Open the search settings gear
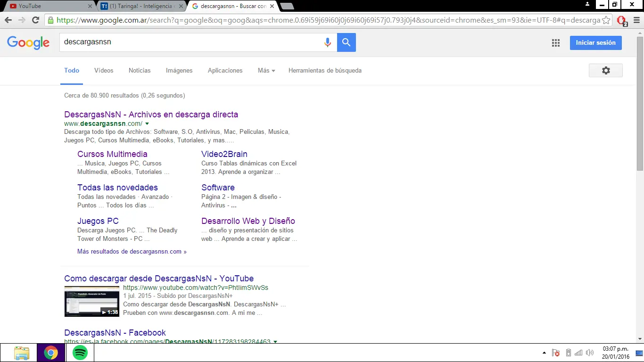This screenshot has height=362, width=644. click(606, 70)
